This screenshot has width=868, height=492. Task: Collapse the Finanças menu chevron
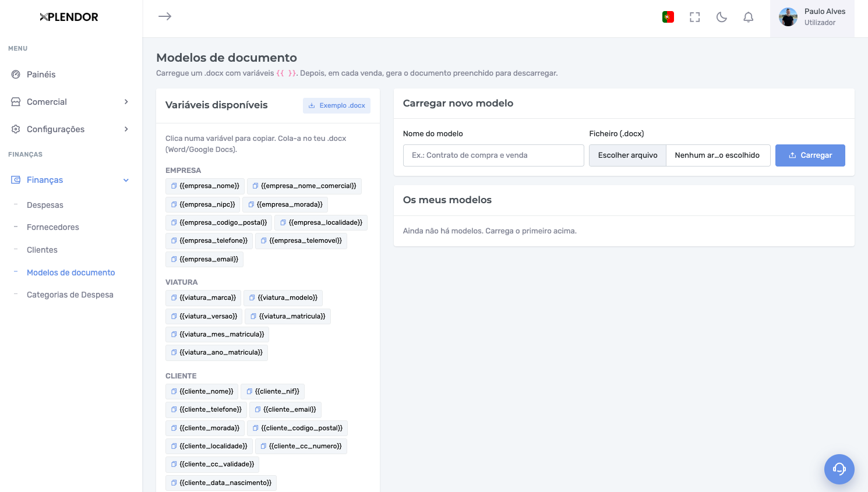click(x=126, y=180)
